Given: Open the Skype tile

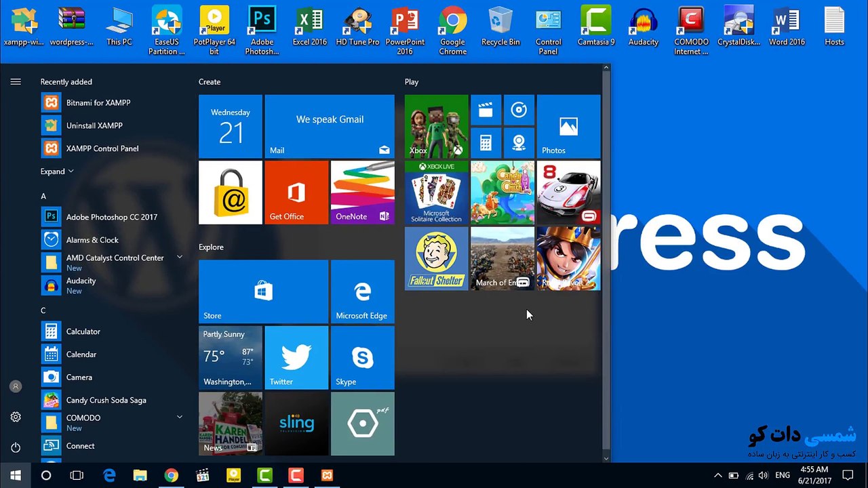Looking at the screenshot, I should pyautogui.click(x=362, y=358).
